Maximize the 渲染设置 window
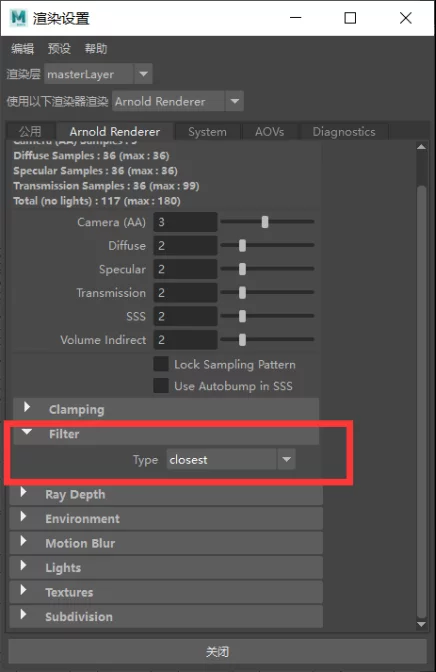This screenshot has width=436, height=672. (350, 18)
